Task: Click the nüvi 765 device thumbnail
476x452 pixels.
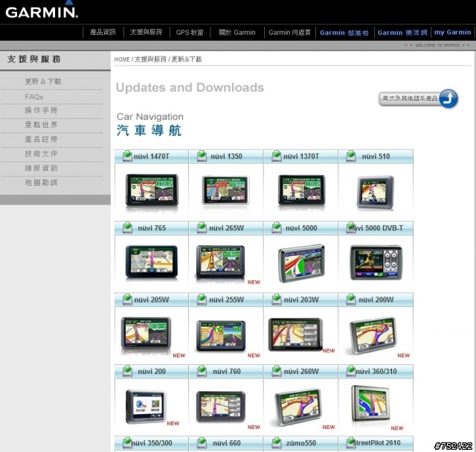Action: 152,262
